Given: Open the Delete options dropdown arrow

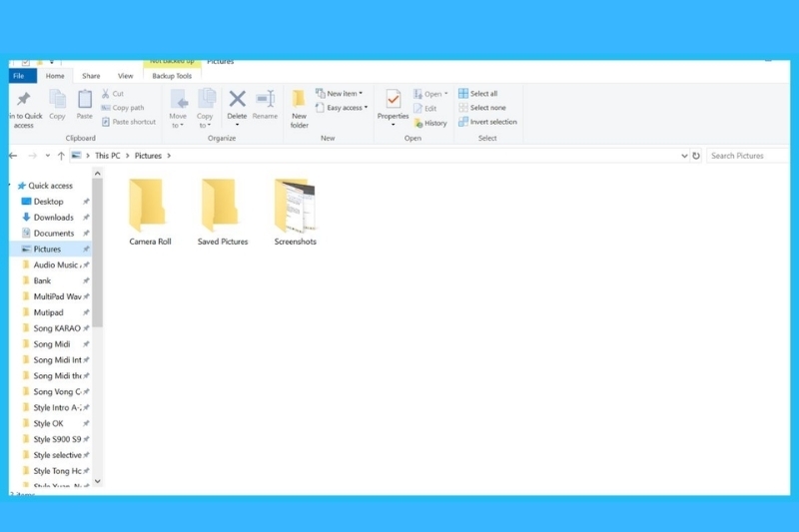Looking at the screenshot, I should [237, 125].
